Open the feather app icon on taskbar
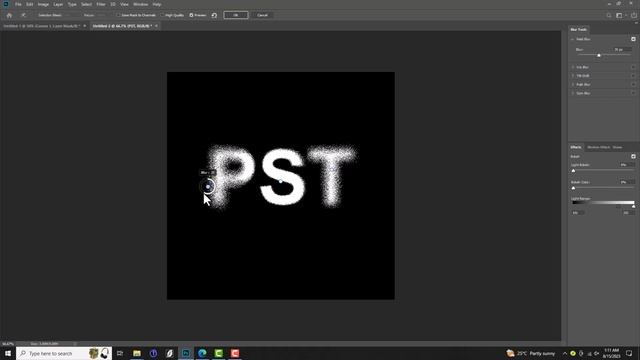 tap(169, 353)
